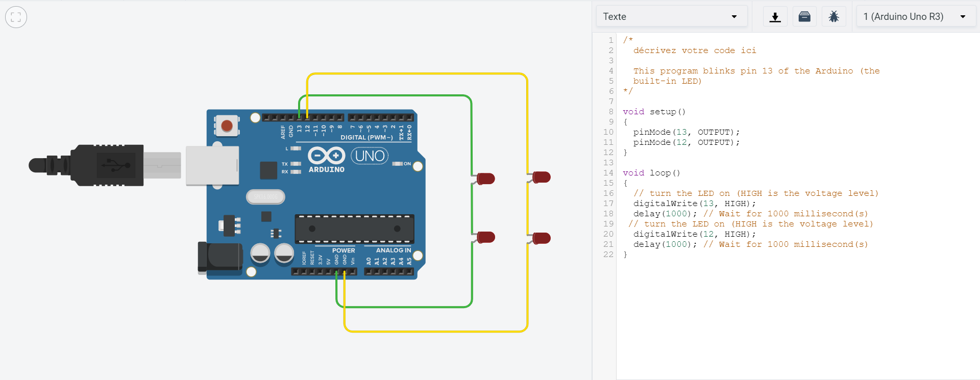Screen dimensions: 980x380
Task: Click comment "This program blinks pin 13" line
Action: [756, 71]
